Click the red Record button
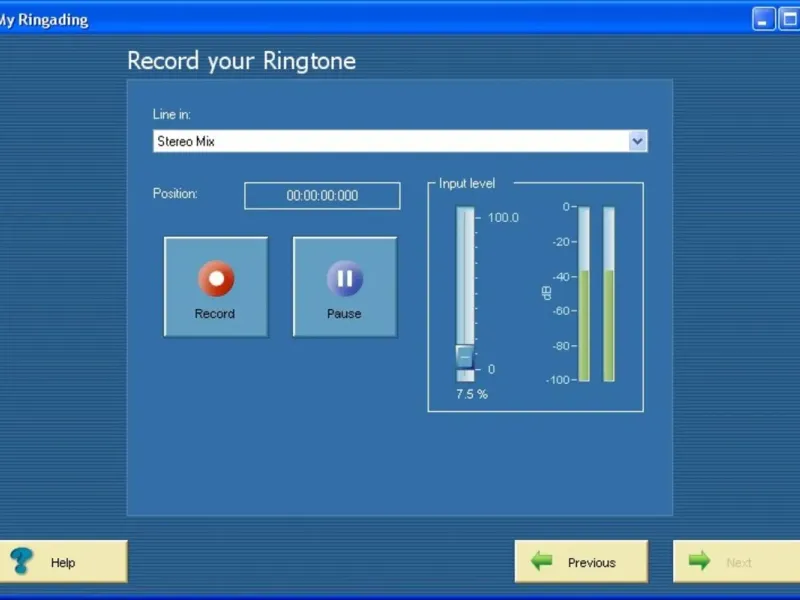This screenshot has width=800, height=600. [216, 287]
